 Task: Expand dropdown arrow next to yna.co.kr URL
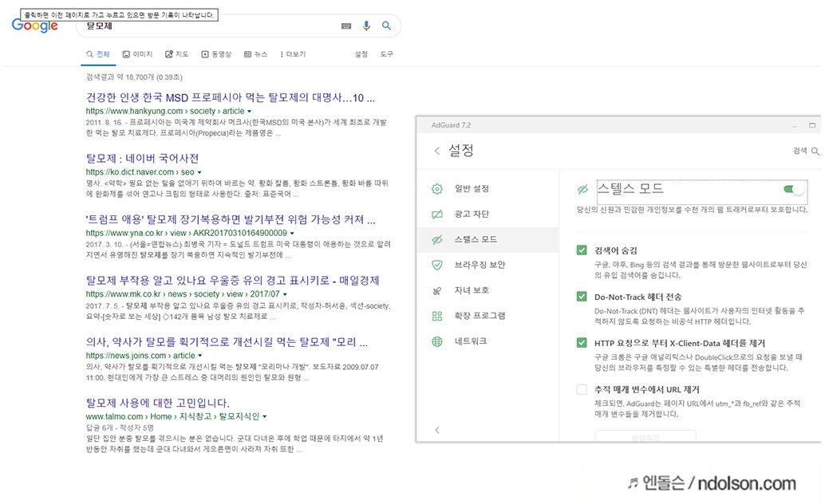pos(292,233)
